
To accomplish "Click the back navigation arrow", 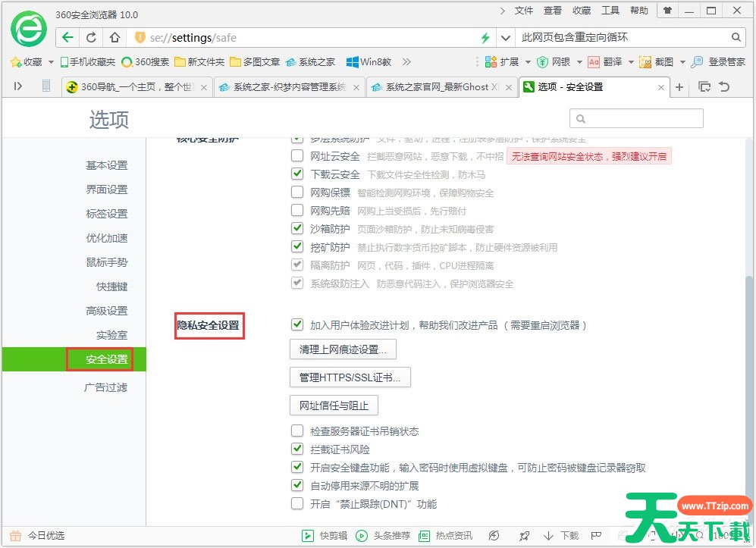I will tap(68, 38).
